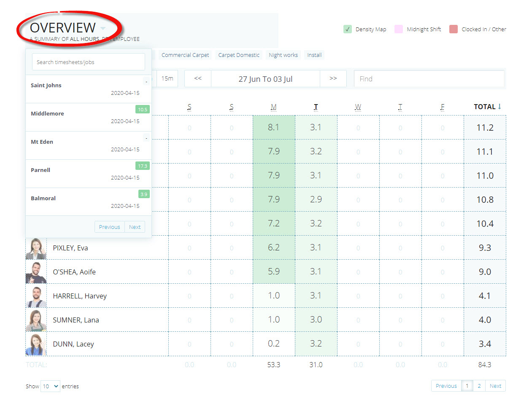Toggle the Density Map checkbox
532x403 pixels.
pos(348,29)
